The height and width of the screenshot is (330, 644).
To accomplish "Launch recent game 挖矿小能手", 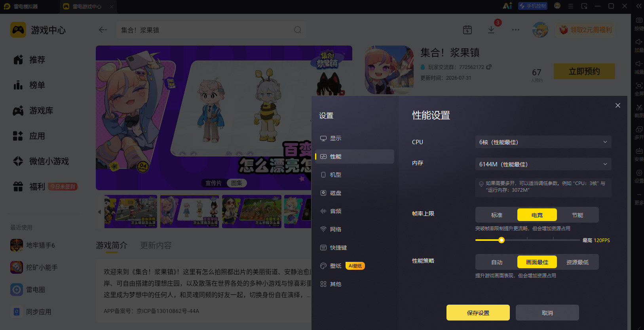I will point(34,267).
